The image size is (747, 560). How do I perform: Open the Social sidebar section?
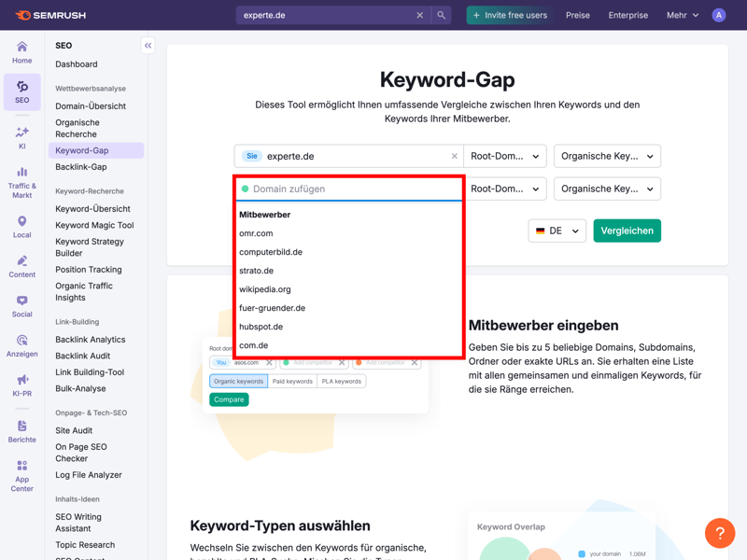21,307
